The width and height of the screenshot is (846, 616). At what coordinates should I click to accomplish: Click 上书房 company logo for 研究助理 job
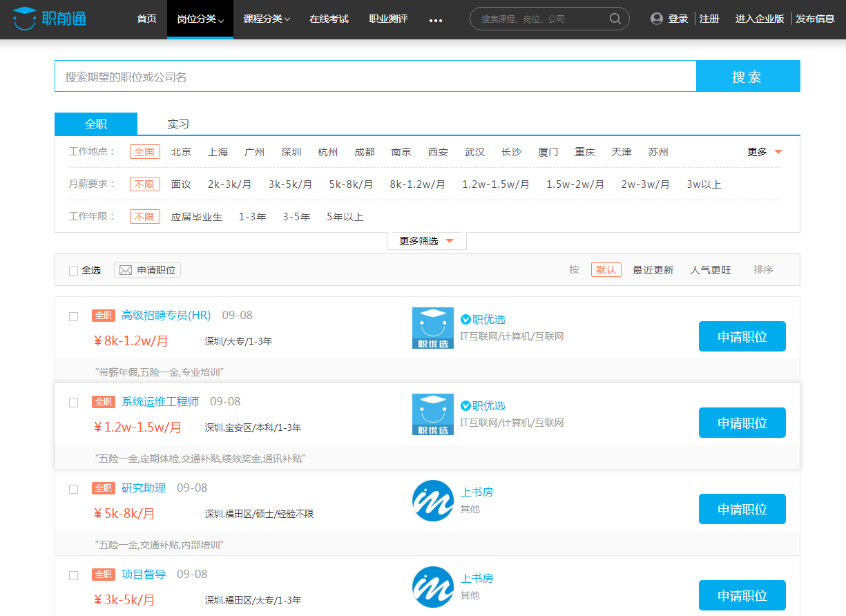(x=432, y=501)
